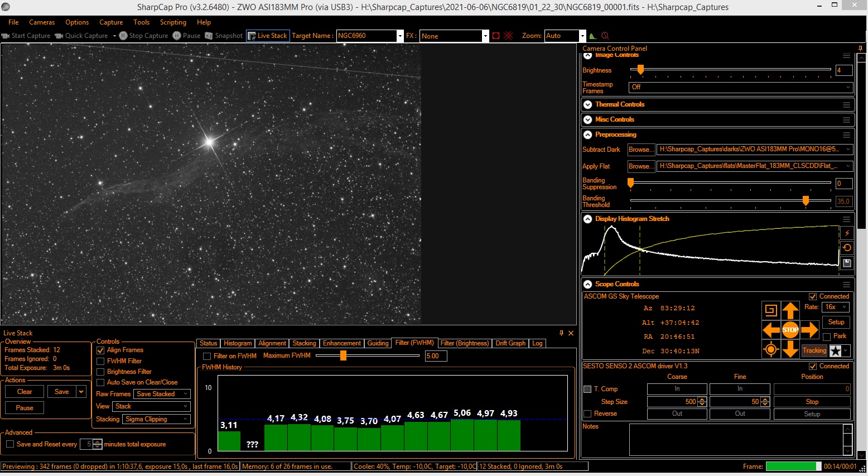The width and height of the screenshot is (868, 476).
Task: Click the lightning bolt auto-stretch icon
Action: [847, 233]
